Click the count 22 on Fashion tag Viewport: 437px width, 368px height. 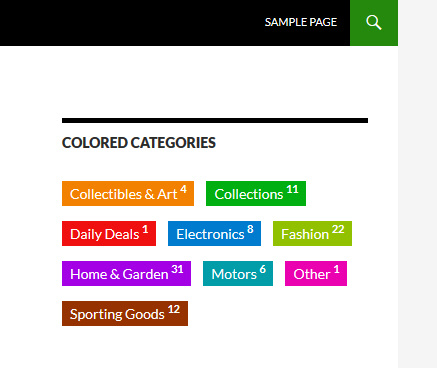(x=338, y=229)
